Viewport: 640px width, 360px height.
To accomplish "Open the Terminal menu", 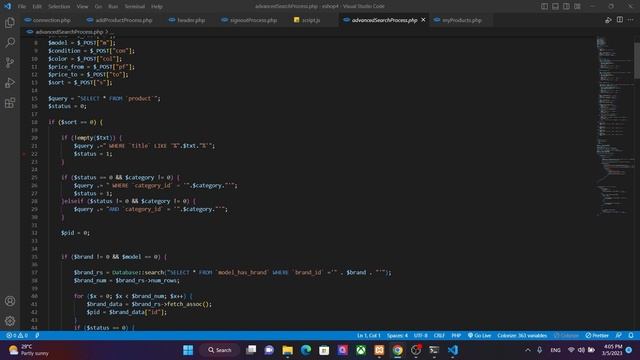I will point(135,7).
